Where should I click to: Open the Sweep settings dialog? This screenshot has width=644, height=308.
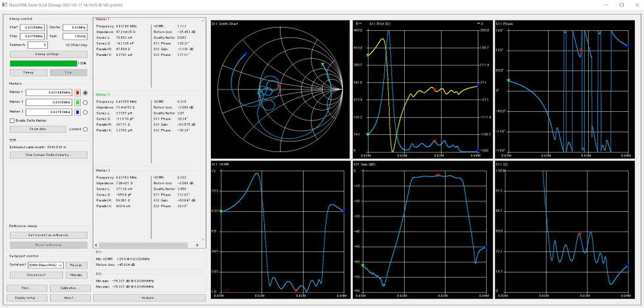click(47, 54)
